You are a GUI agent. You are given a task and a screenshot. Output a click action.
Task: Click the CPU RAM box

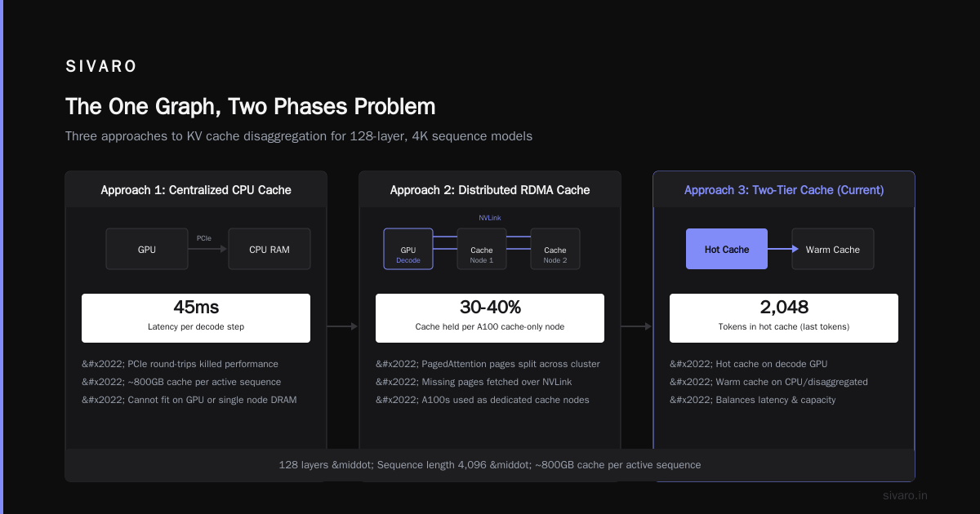pos(269,249)
